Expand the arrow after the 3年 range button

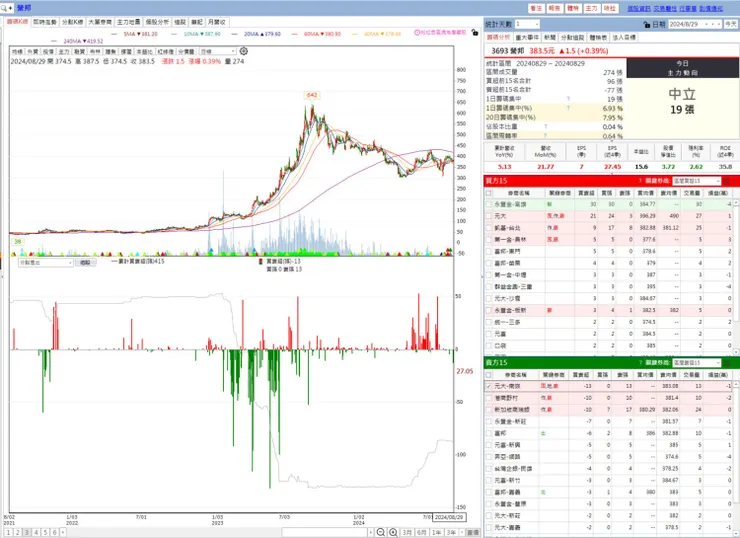click(462, 532)
